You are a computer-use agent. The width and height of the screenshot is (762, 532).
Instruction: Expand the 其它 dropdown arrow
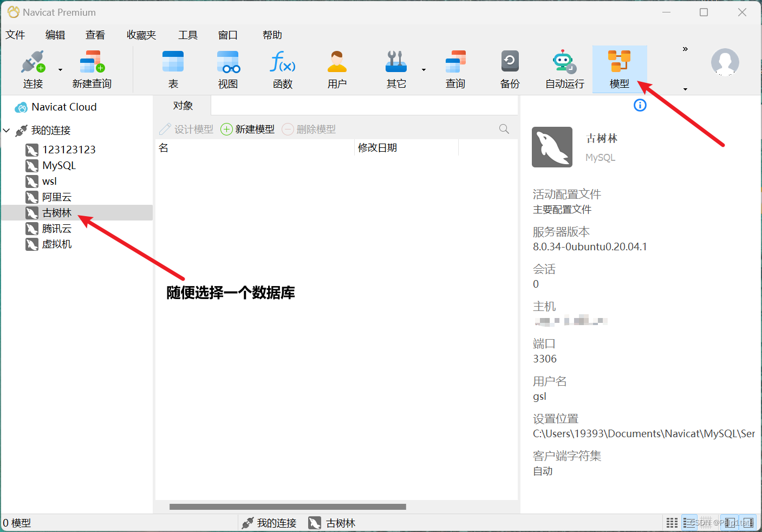(424, 70)
